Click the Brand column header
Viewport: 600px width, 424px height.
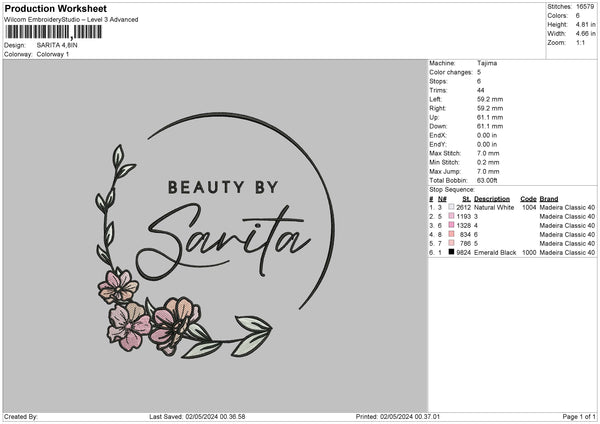tap(549, 198)
